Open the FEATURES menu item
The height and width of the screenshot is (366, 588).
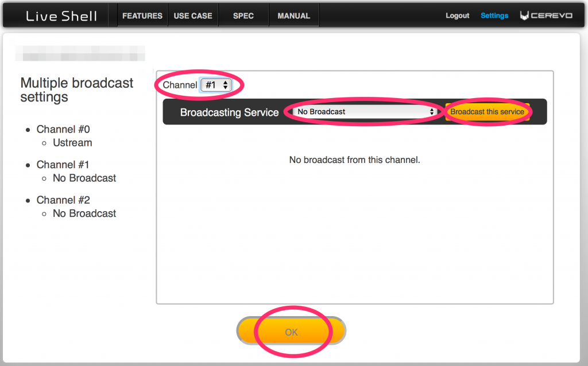pyautogui.click(x=142, y=16)
